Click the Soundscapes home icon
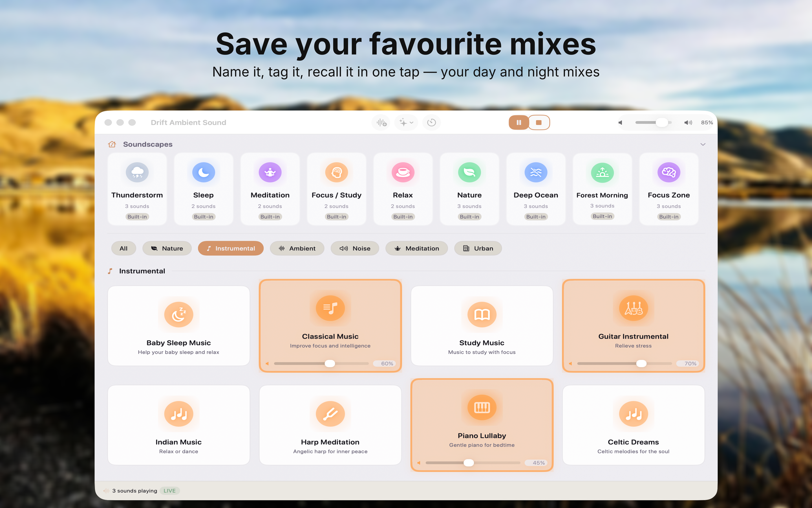 click(x=112, y=144)
